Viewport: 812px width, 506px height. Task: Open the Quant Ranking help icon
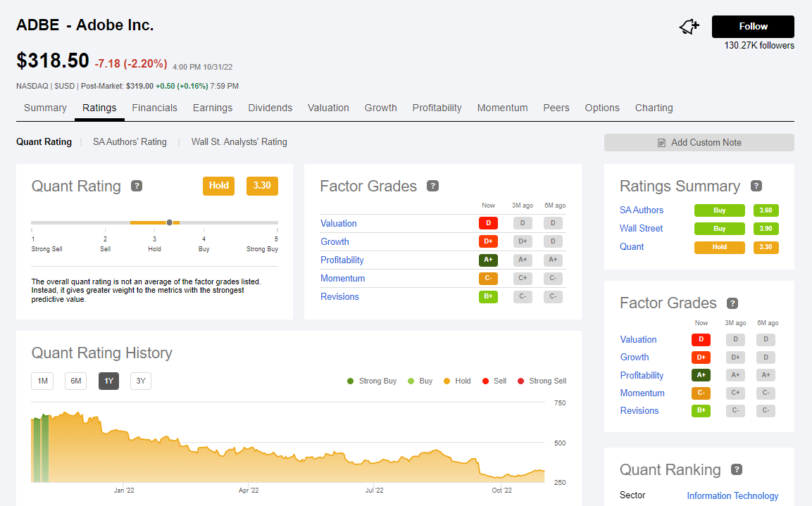[737, 469]
